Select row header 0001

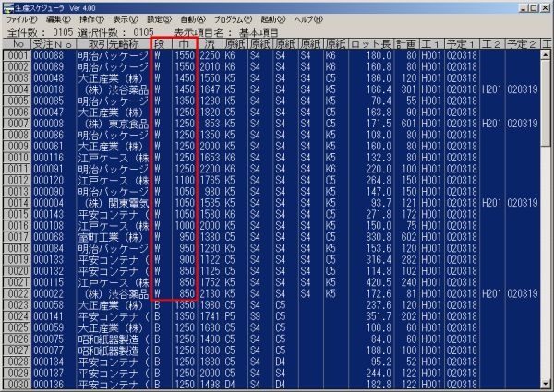[18, 55]
